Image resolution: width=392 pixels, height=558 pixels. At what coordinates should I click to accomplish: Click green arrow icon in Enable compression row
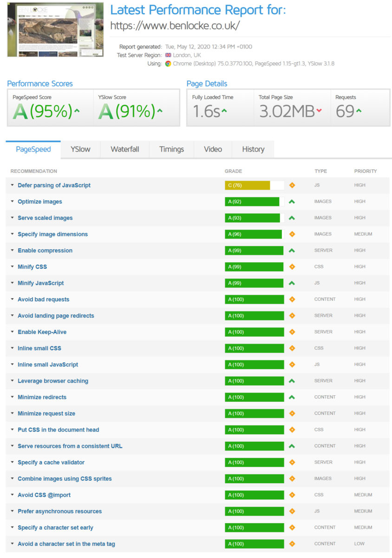292,250
